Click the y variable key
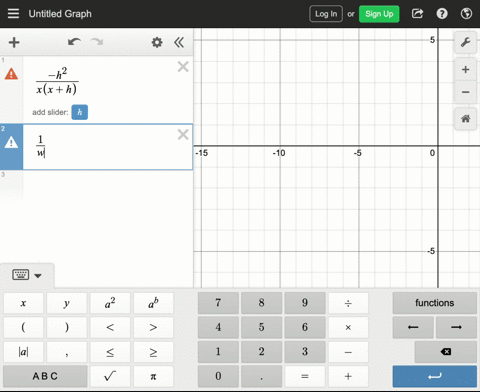 (x=67, y=303)
